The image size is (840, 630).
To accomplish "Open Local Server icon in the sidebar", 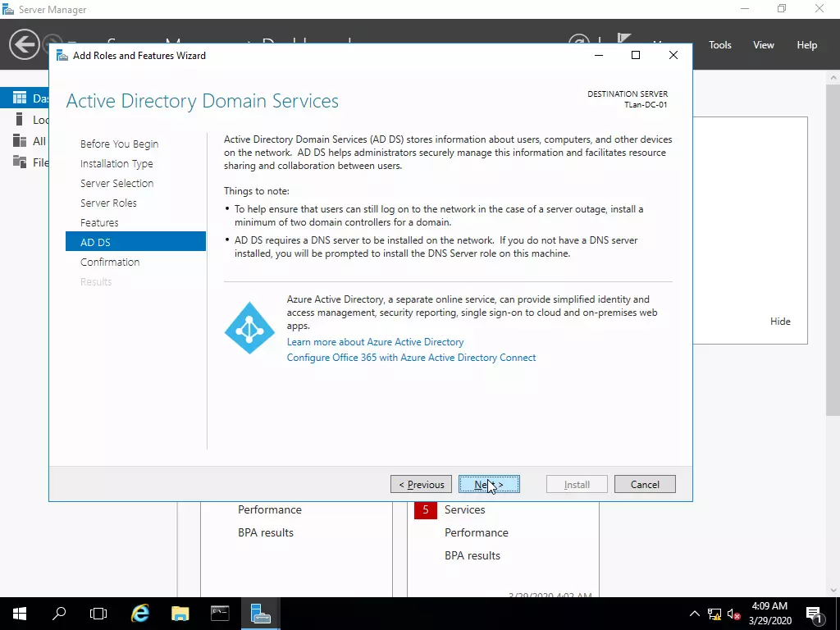I will tap(20, 119).
